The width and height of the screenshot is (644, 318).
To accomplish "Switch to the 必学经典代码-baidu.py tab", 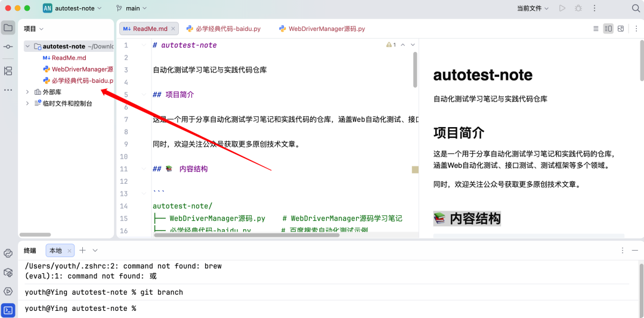I will [x=224, y=29].
